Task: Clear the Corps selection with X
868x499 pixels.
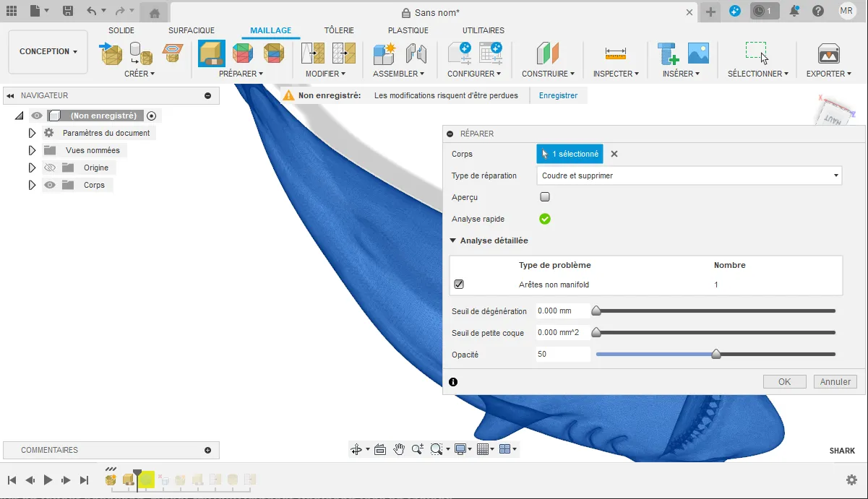Action: [614, 154]
